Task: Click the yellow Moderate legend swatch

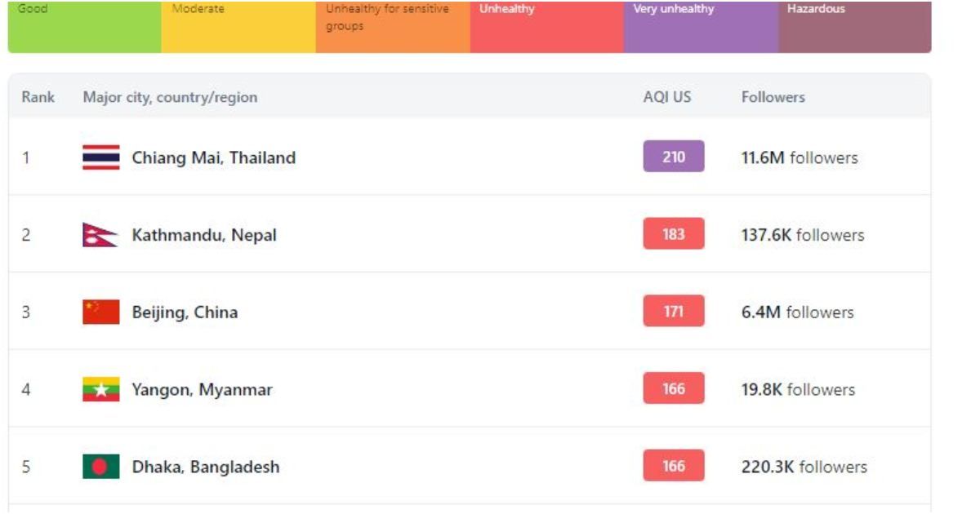Action: click(x=238, y=27)
